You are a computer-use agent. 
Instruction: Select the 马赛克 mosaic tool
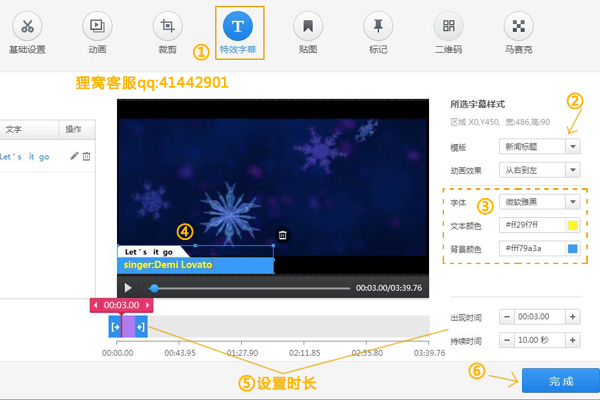click(x=518, y=33)
